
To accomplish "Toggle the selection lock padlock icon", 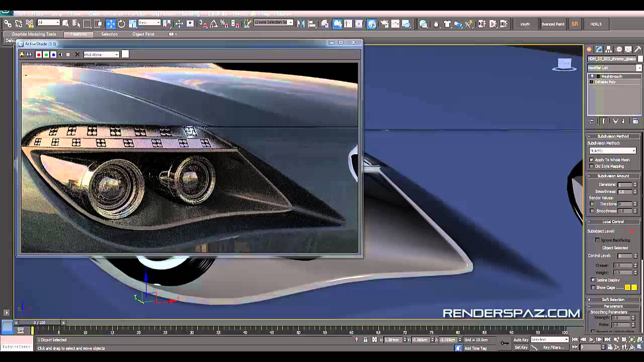I will (365, 340).
